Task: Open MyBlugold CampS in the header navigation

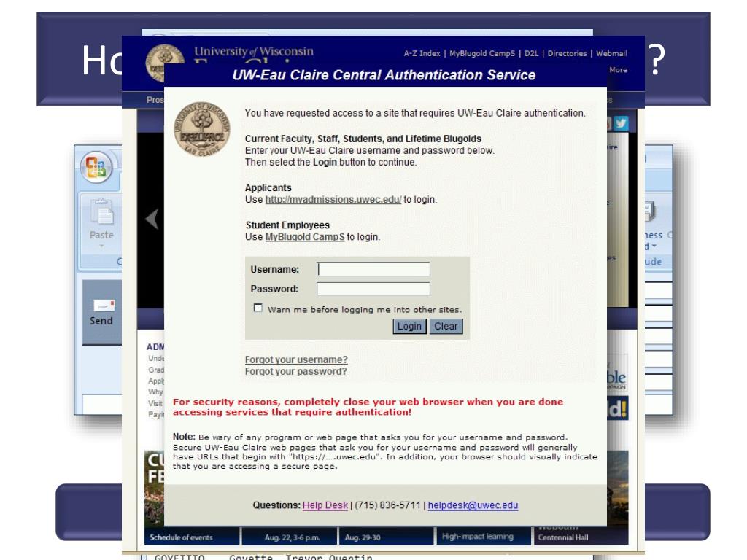Action: point(482,53)
